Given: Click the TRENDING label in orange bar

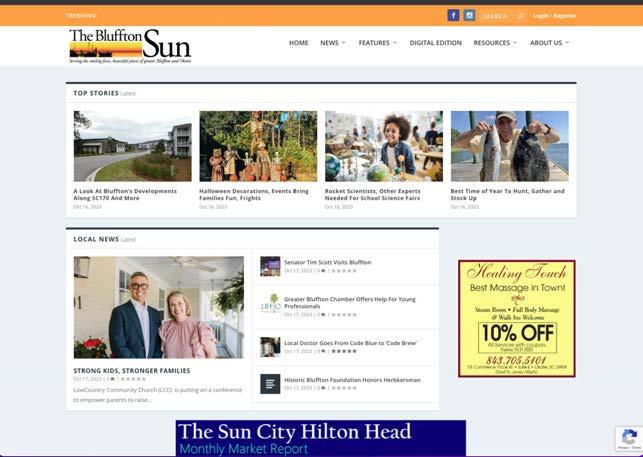Looking at the screenshot, I should [81, 16].
